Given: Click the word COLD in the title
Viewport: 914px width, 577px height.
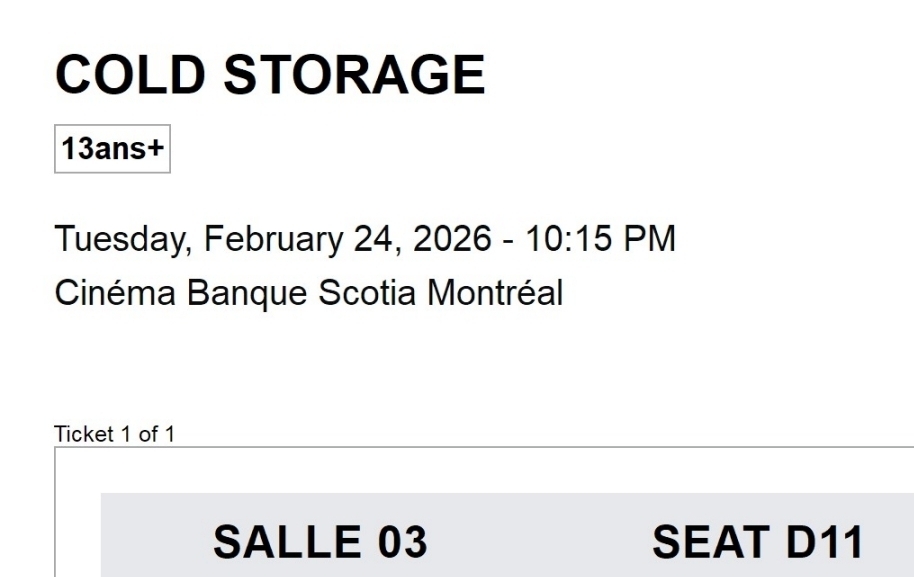Looking at the screenshot, I should click(x=125, y=76).
